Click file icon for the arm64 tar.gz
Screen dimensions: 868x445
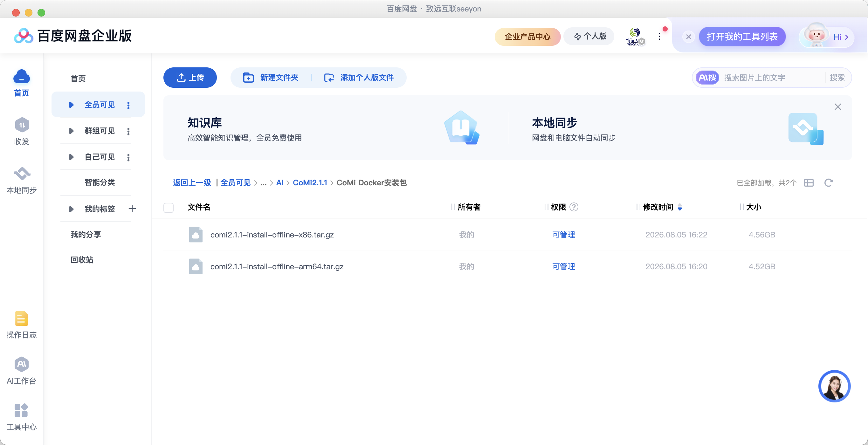tap(196, 266)
